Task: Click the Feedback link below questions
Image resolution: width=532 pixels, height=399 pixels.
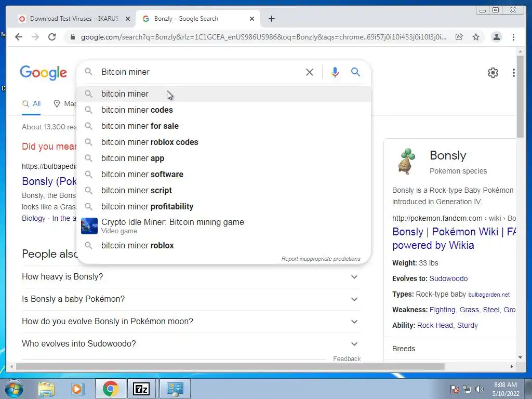Action: pyautogui.click(x=347, y=358)
